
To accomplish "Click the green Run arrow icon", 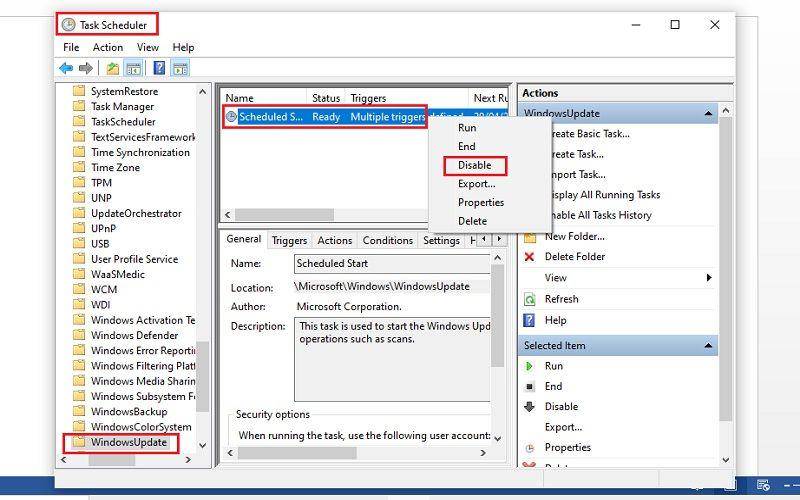I will tap(529, 366).
